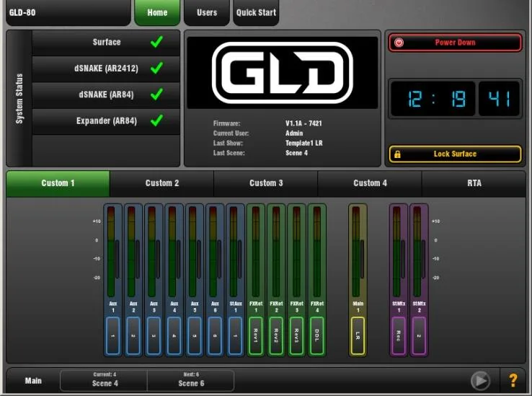Click the dSNAKE (AR2412) status label
This screenshot has width=532, height=396.
pos(106,69)
